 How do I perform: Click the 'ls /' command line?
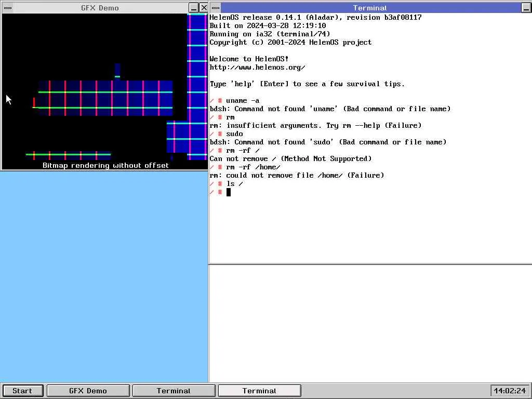click(227, 183)
